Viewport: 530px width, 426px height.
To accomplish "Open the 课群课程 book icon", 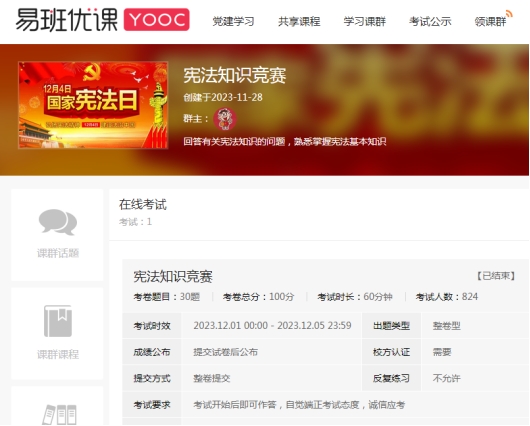I will point(58,321).
